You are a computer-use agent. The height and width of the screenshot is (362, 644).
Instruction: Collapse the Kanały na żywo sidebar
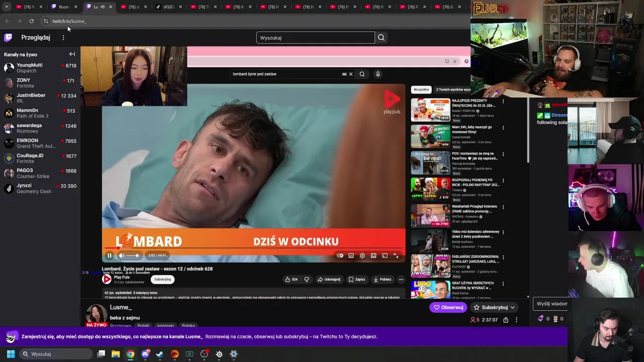pos(72,54)
